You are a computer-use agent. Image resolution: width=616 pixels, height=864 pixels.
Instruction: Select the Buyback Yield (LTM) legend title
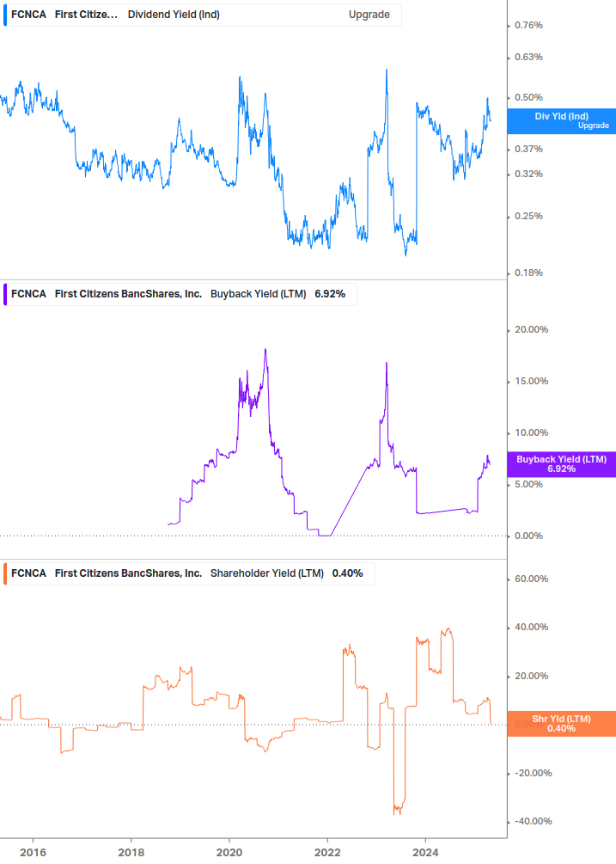(259, 294)
